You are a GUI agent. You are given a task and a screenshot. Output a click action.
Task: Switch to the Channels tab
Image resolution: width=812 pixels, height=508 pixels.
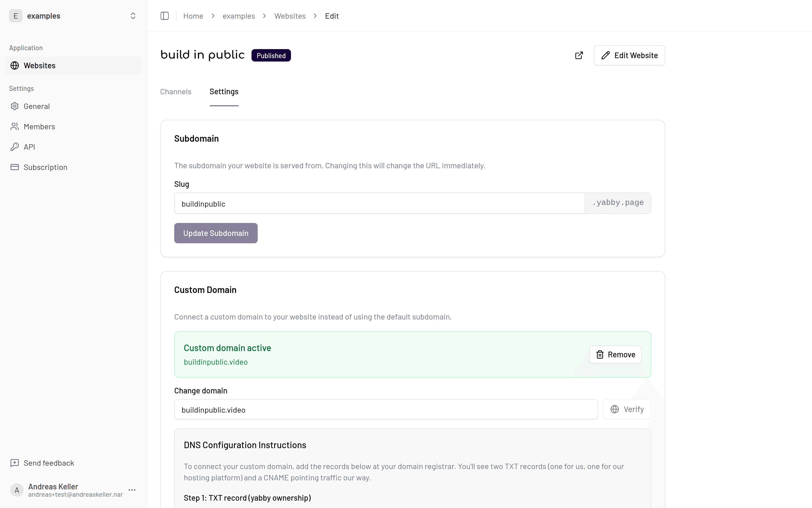point(175,92)
